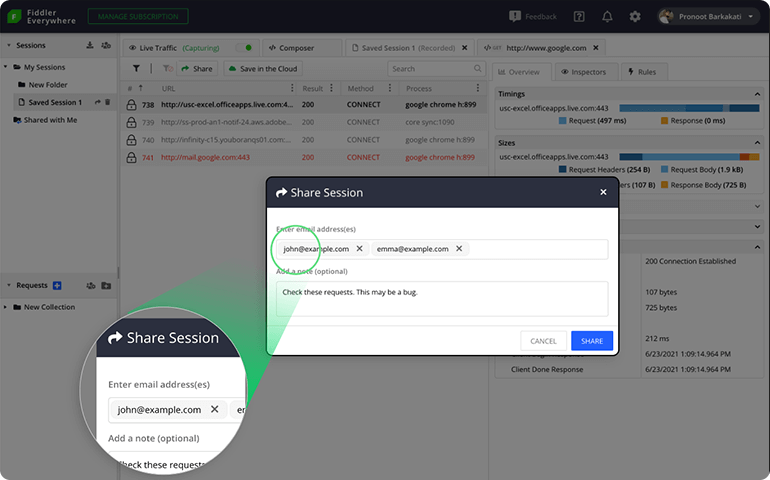The width and height of the screenshot is (770, 480).
Task: Remove john@example.com from recipients
Action: (x=359, y=249)
